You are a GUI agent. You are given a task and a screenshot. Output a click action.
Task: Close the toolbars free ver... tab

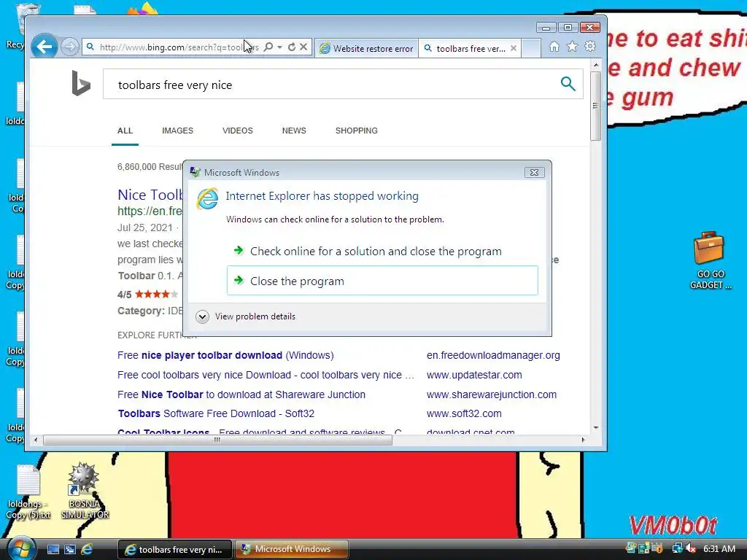click(x=514, y=48)
